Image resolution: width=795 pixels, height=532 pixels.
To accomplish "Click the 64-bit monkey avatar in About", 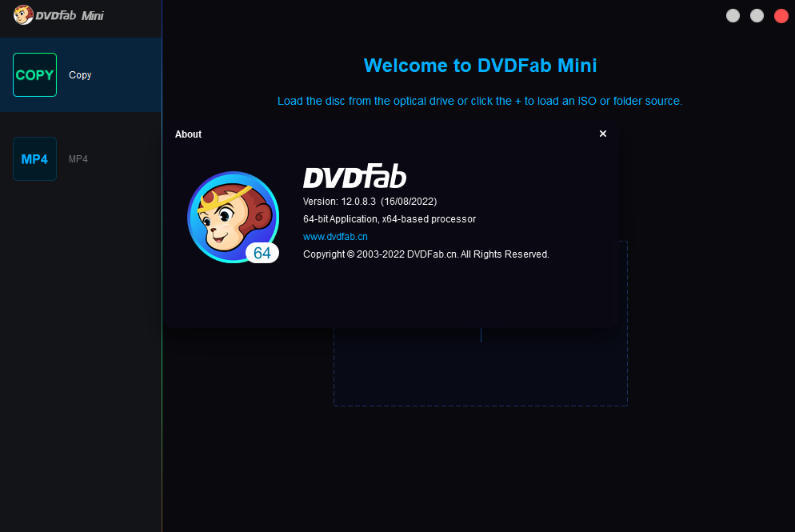I will pyautogui.click(x=234, y=217).
